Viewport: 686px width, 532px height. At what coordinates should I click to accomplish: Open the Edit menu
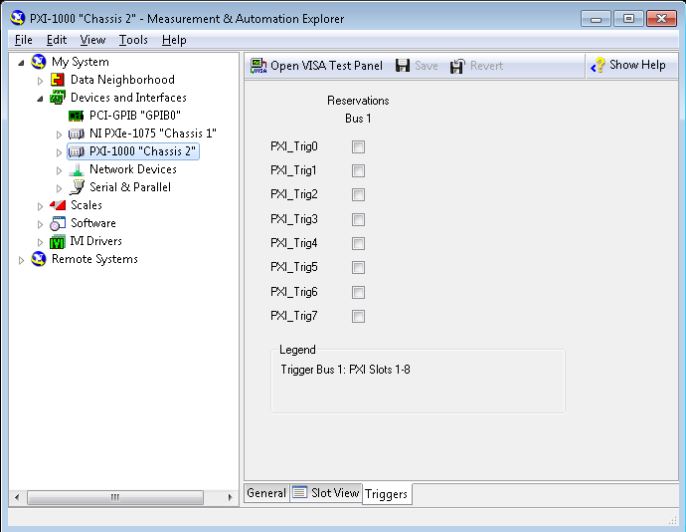pos(56,40)
